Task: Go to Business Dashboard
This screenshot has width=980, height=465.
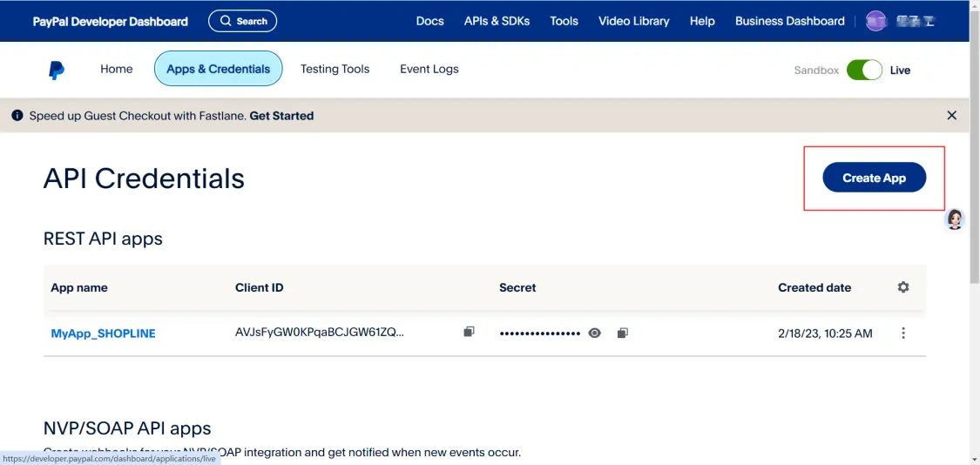Action: (790, 21)
